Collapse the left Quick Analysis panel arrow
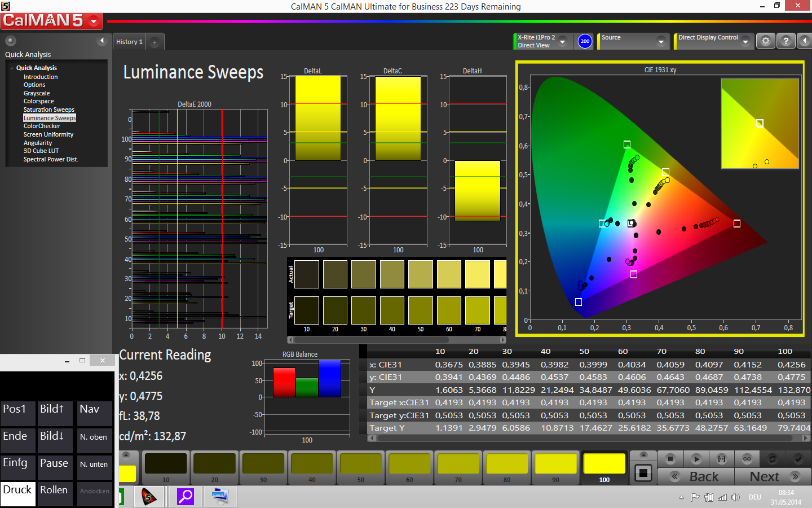Image resolution: width=812 pixels, height=508 pixels. [102, 41]
